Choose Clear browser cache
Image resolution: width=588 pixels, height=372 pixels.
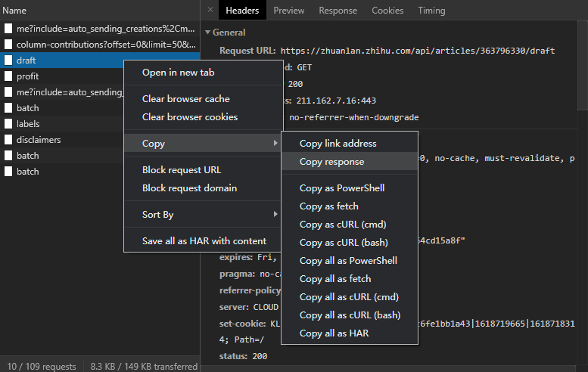(x=185, y=99)
